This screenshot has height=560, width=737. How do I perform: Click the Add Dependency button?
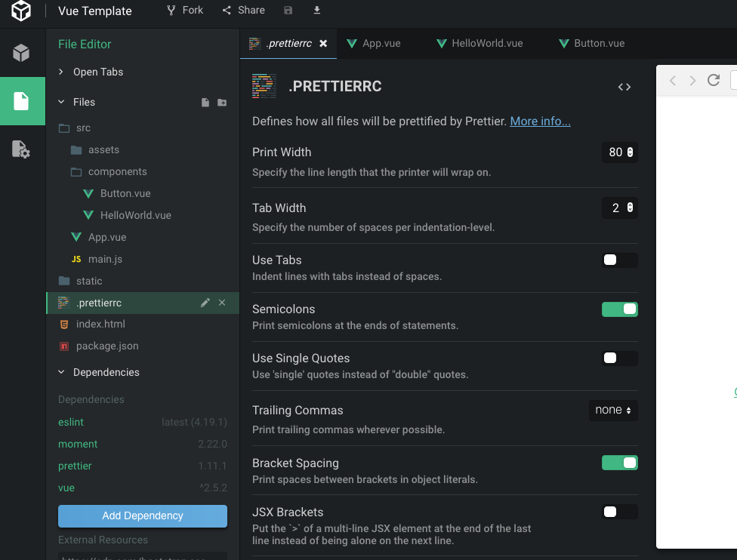[x=143, y=515]
